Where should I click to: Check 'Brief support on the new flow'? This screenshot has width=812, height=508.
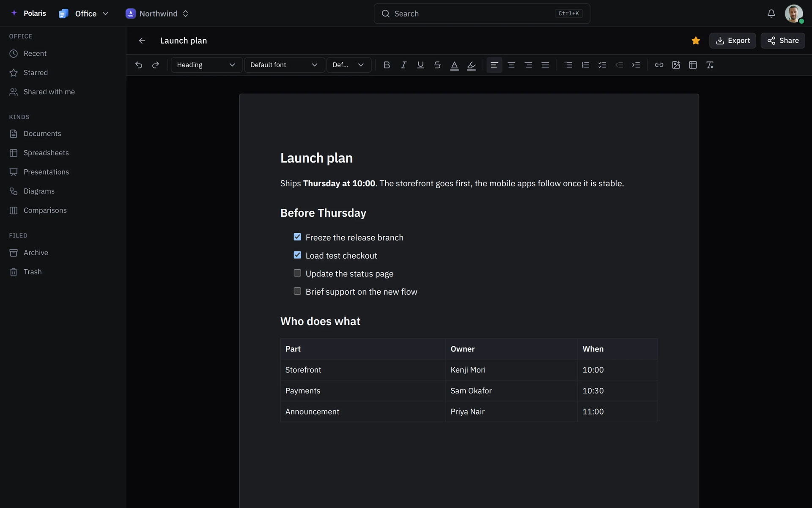tap(297, 291)
